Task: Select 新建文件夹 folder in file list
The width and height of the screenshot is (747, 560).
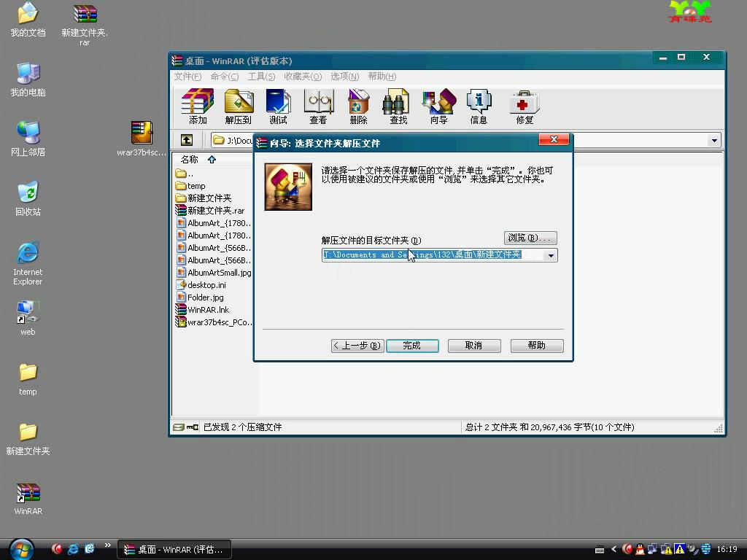Action: pyautogui.click(x=204, y=198)
